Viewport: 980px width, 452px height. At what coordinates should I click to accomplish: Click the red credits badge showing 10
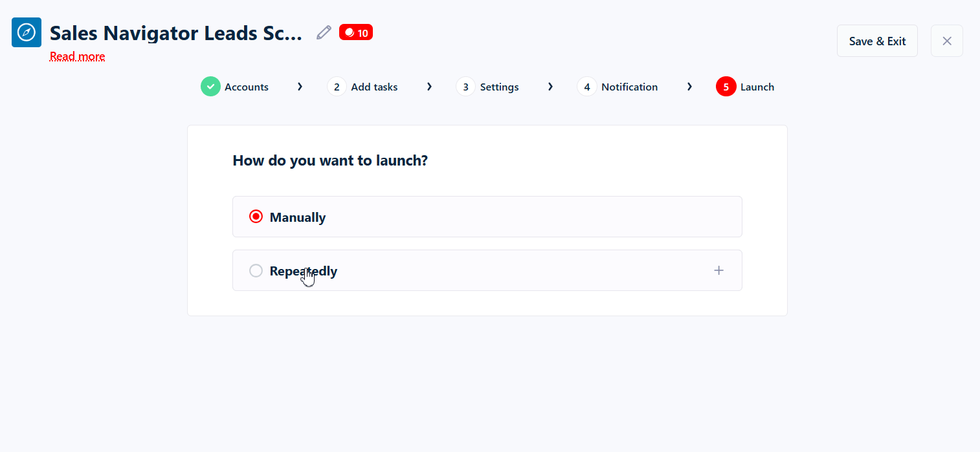356,32
